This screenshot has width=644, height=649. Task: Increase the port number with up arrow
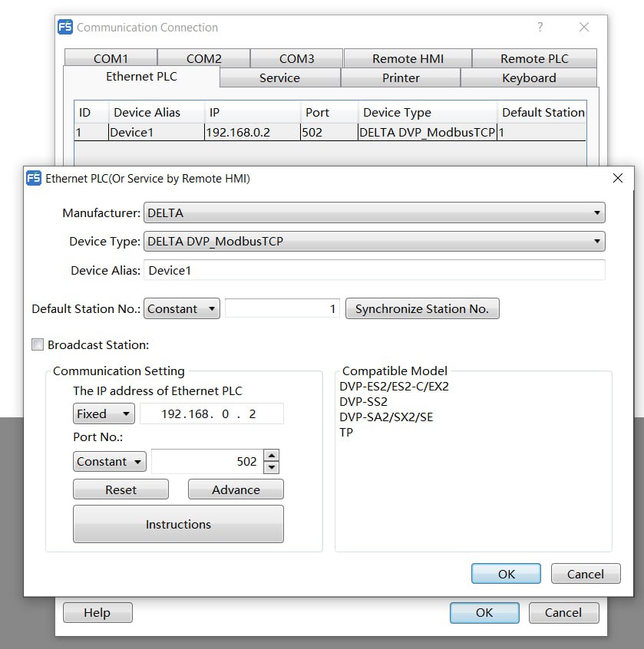pos(271,456)
